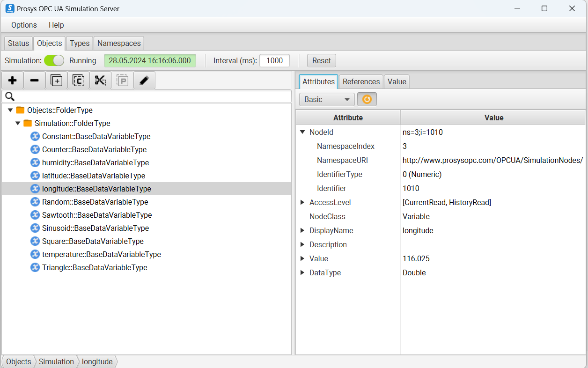Open the Value tab beside References

tap(397, 81)
